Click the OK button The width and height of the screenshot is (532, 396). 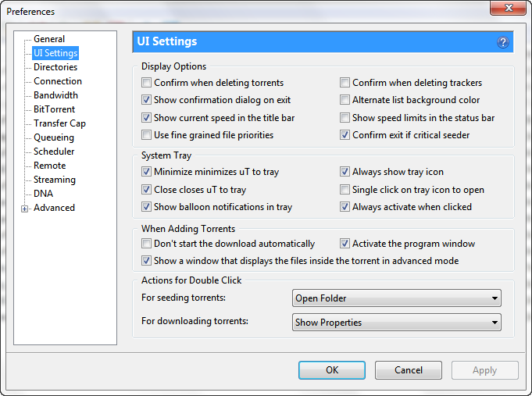click(332, 370)
